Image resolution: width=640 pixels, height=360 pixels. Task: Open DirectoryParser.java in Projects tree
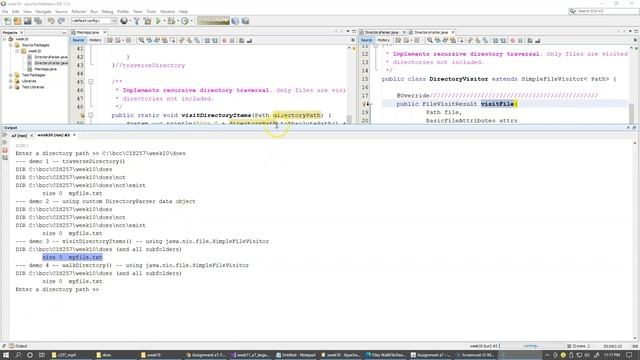click(x=51, y=57)
